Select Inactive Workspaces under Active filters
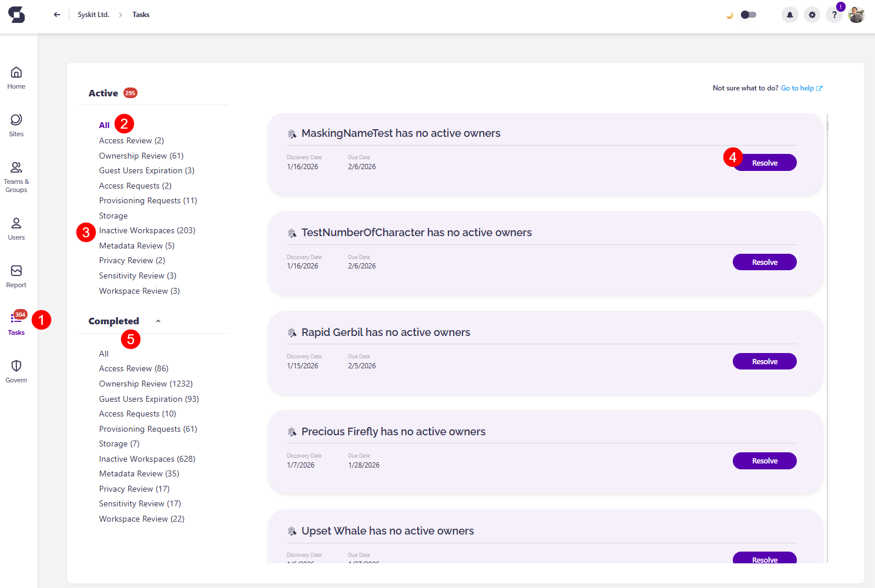The width and height of the screenshot is (875, 588). tap(147, 230)
